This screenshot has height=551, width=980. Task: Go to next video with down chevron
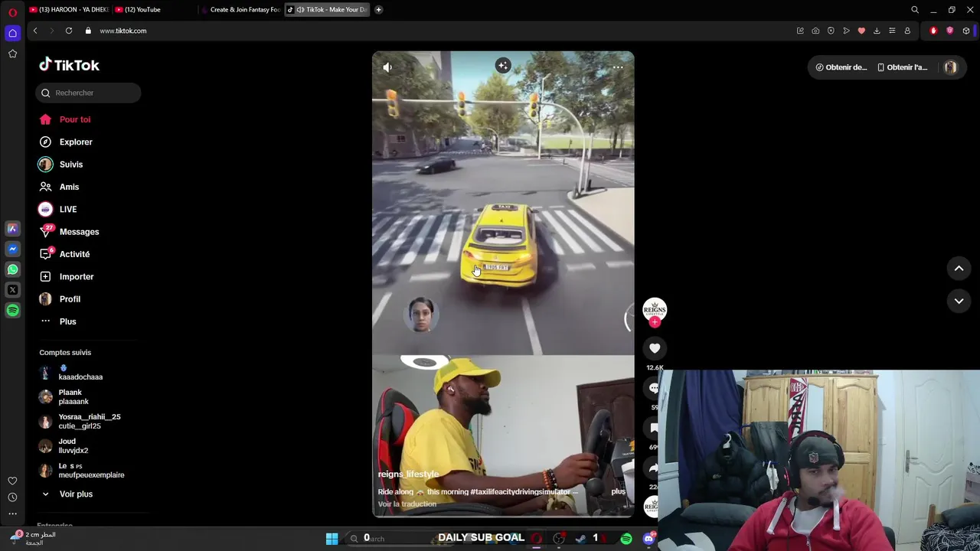pos(959,301)
